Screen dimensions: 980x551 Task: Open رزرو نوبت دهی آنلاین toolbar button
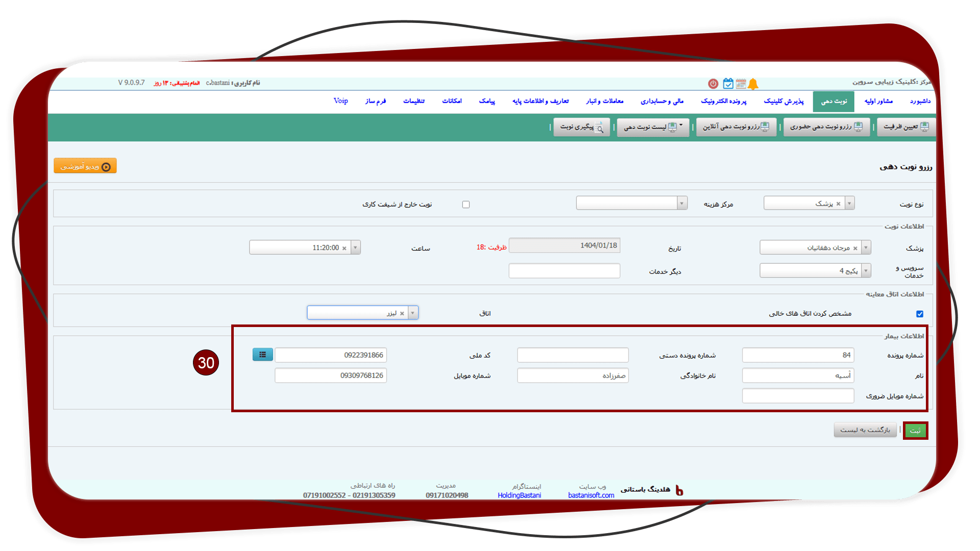[x=736, y=127]
